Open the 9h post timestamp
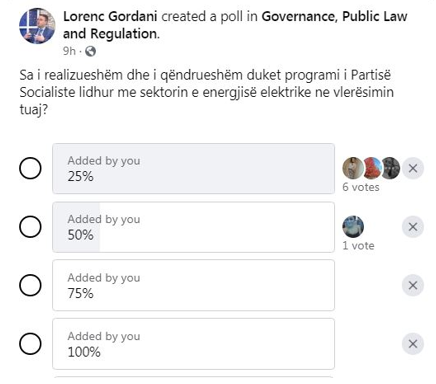Image resolution: width=436 pixels, height=384 pixels. point(69,51)
